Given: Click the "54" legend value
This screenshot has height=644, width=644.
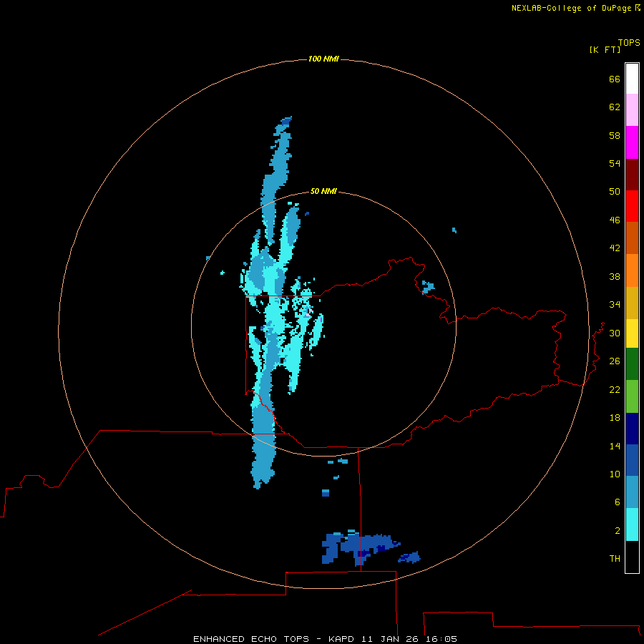Looking at the screenshot, I should pos(615,164).
